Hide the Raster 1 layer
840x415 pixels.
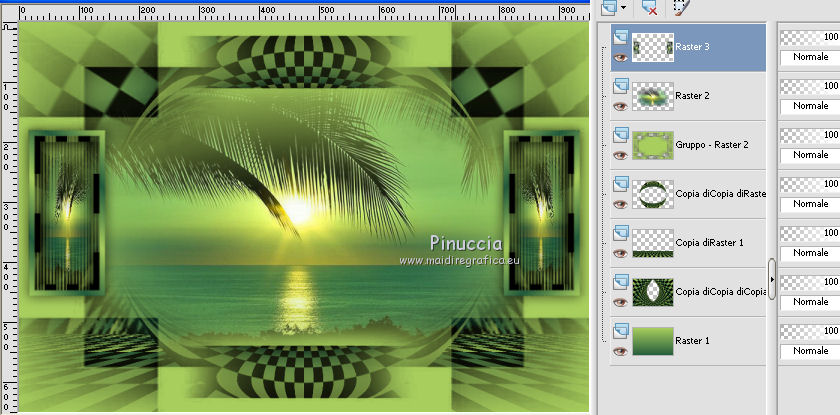(620, 351)
